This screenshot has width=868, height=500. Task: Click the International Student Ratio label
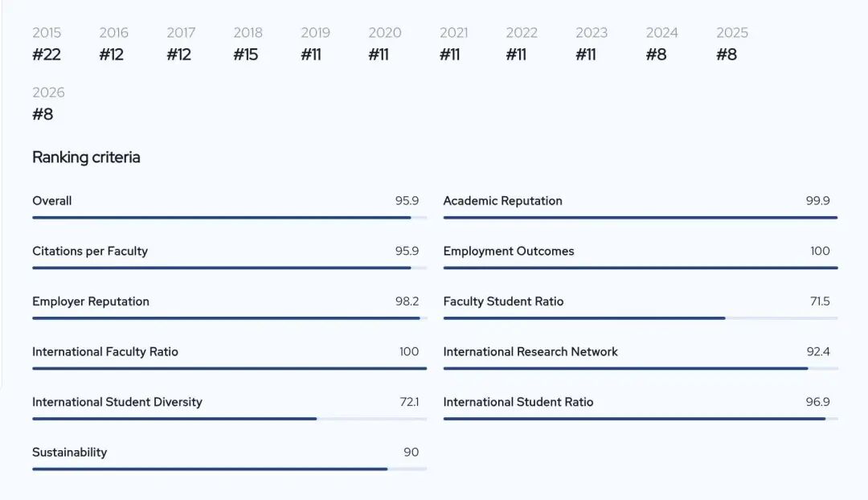click(518, 402)
